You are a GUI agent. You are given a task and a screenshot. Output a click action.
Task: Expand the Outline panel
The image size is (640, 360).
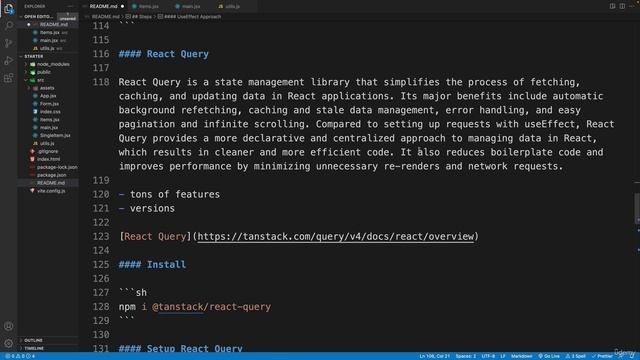point(33,340)
